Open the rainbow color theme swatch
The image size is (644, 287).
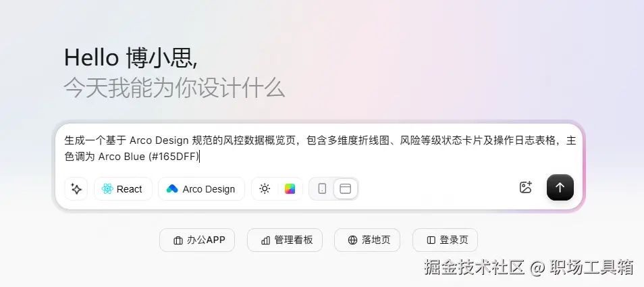point(290,189)
